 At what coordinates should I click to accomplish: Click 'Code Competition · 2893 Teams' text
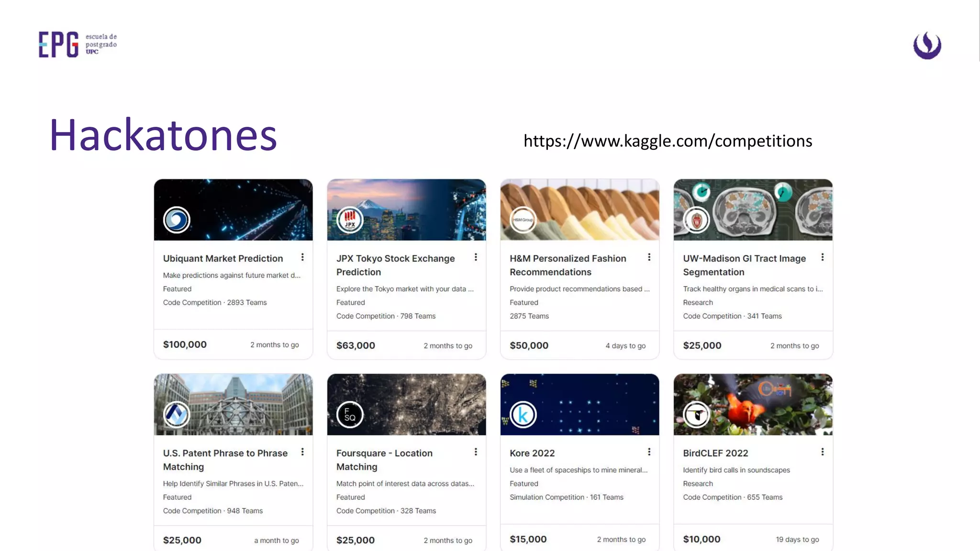point(215,302)
